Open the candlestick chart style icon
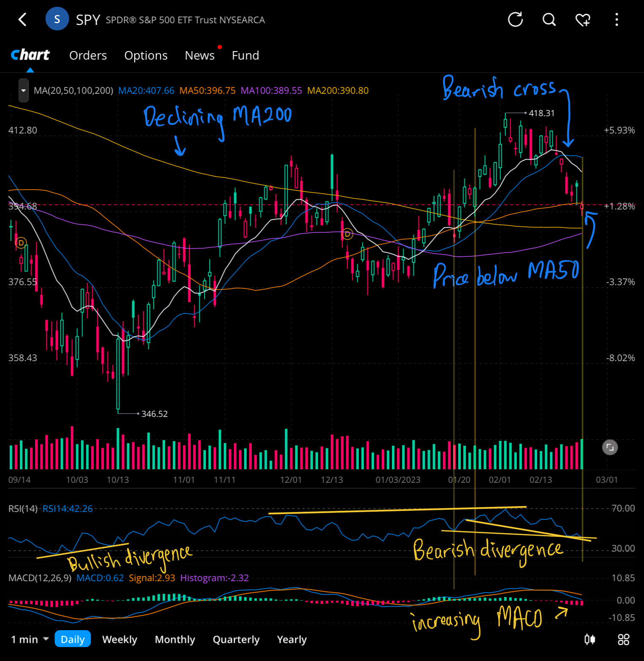644x661 pixels. [x=590, y=639]
